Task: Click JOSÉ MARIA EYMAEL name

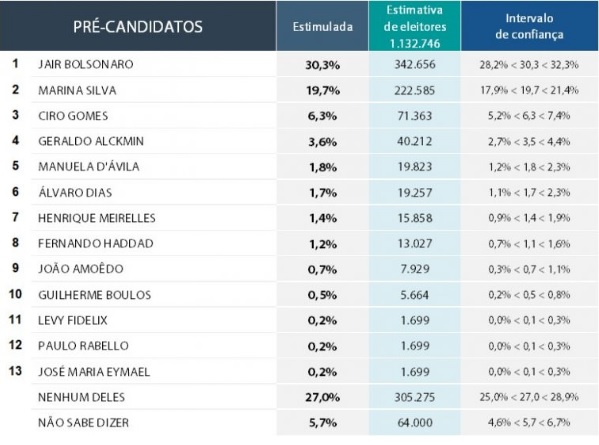Action: (94, 372)
